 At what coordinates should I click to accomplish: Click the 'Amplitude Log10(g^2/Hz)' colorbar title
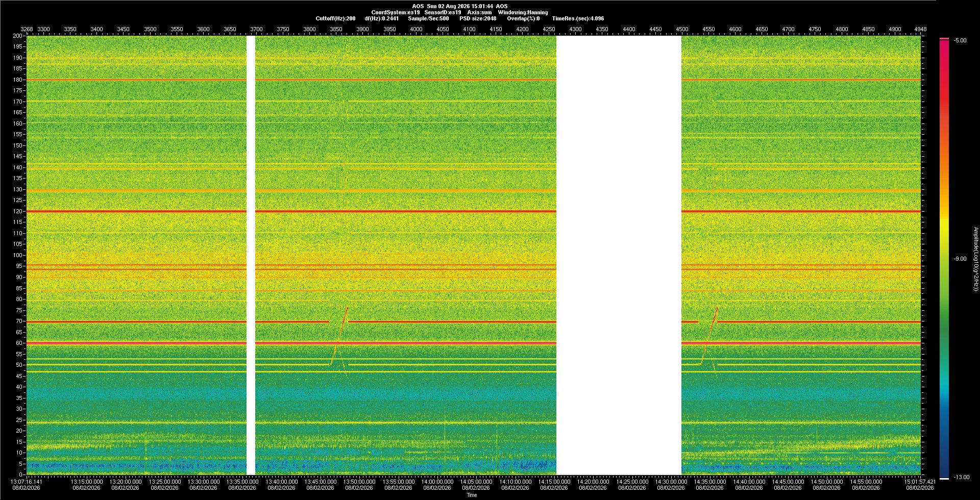(975, 259)
